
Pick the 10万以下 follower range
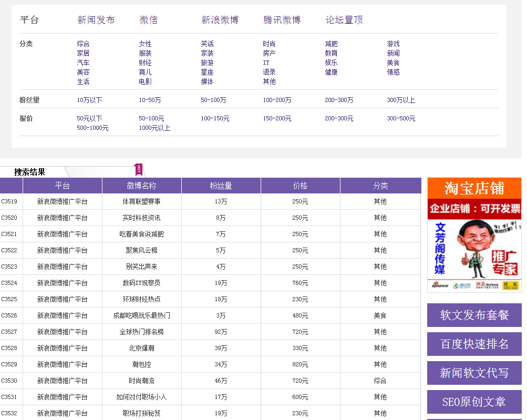point(89,100)
